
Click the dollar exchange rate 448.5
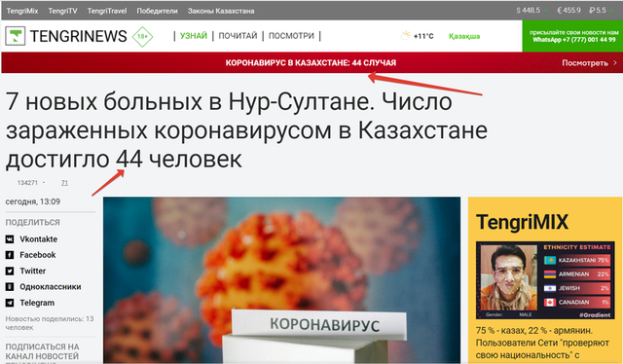click(x=528, y=11)
